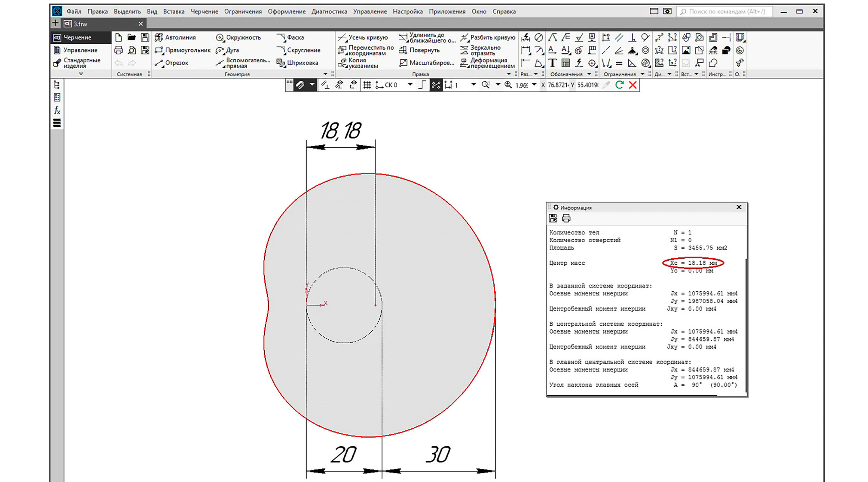This screenshot has height=482, width=868.
Task: Save info with Информация panel disk icon
Action: click(553, 219)
